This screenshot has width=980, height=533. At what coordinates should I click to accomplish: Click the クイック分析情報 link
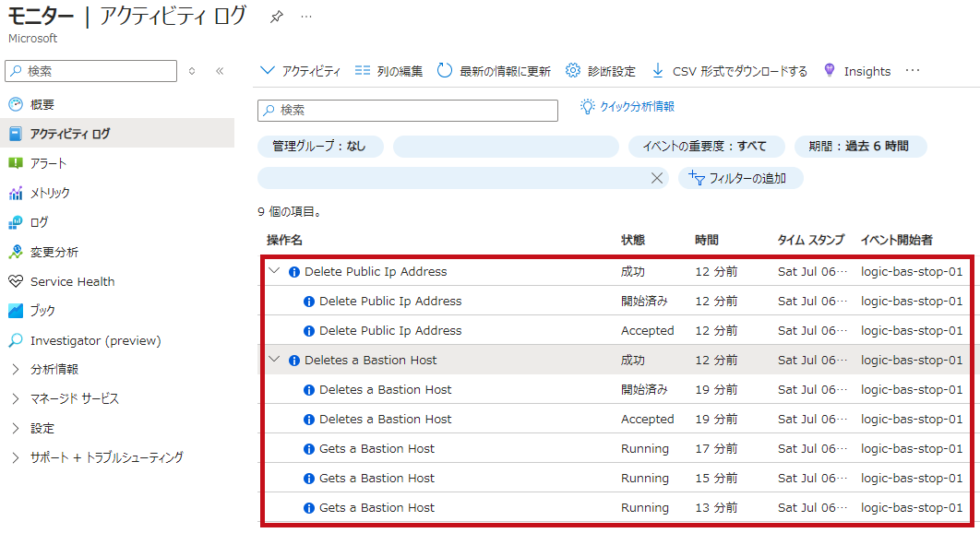pyautogui.click(x=637, y=107)
